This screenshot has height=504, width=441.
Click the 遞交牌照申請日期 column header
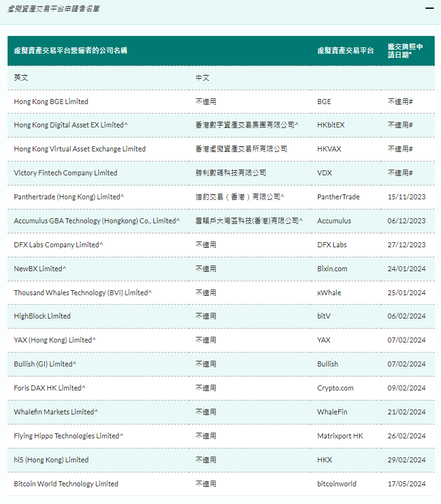point(405,51)
